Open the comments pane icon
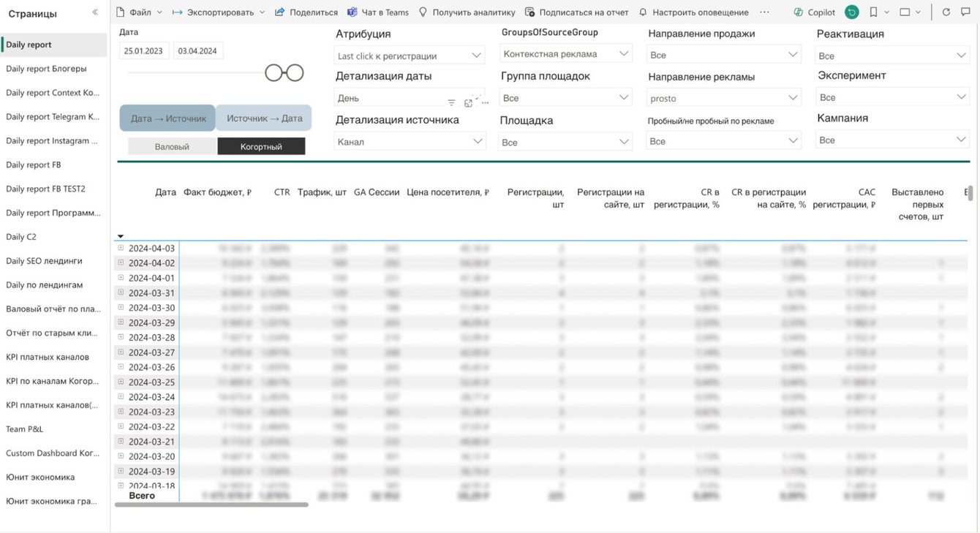 pyautogui.click(x=967, y=12)
